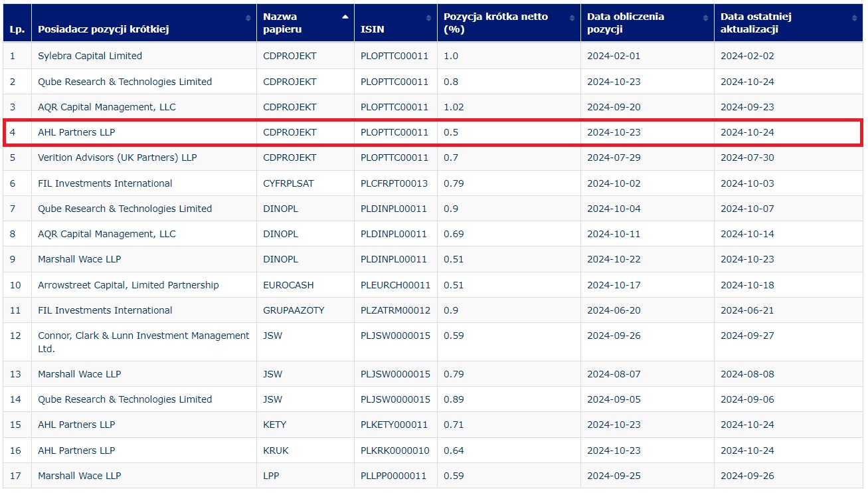Viewport: 868px width, 493px height.
Task: Sort by Data ostatniej aktualizacji column
Action: coord(788,23)
